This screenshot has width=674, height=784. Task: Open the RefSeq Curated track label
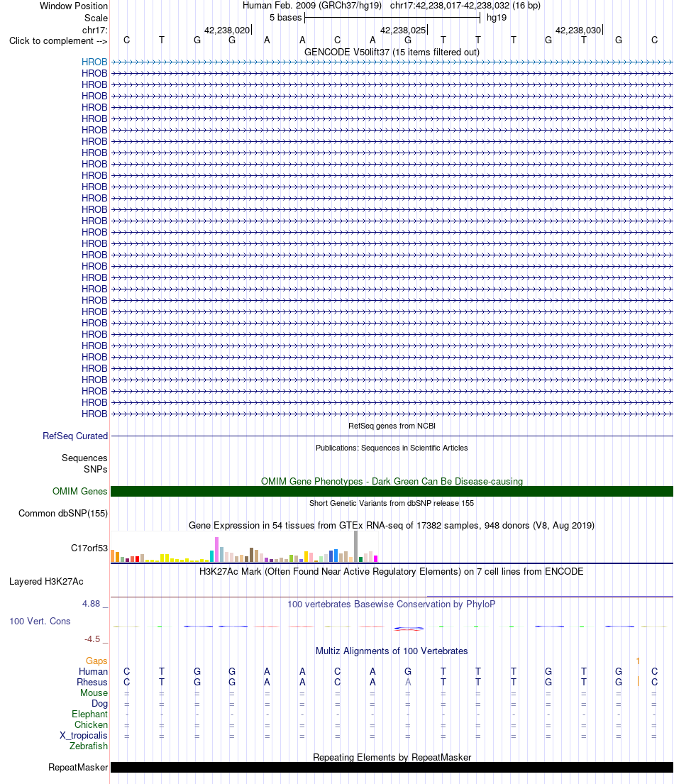pos(75,436)
